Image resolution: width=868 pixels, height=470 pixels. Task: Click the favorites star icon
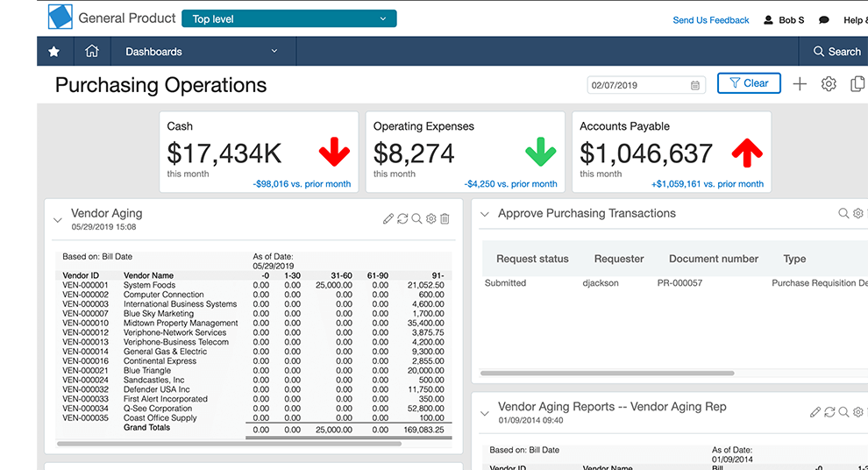53,52
